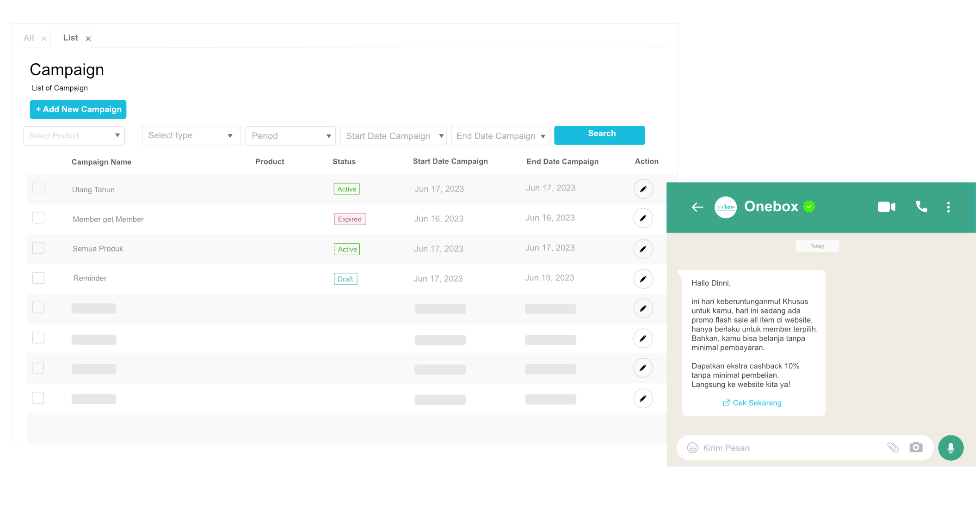Open the Period dropdown

point(290,136)
